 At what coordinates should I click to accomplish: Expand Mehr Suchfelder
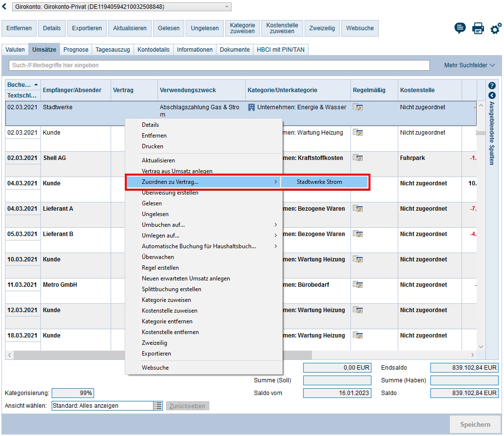[x=469, y=65]
